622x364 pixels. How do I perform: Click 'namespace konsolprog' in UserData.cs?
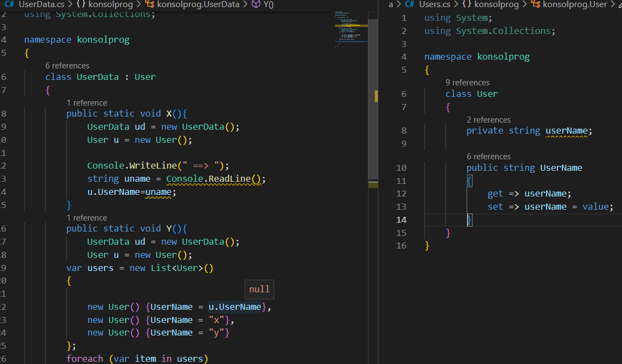(77, 39)
